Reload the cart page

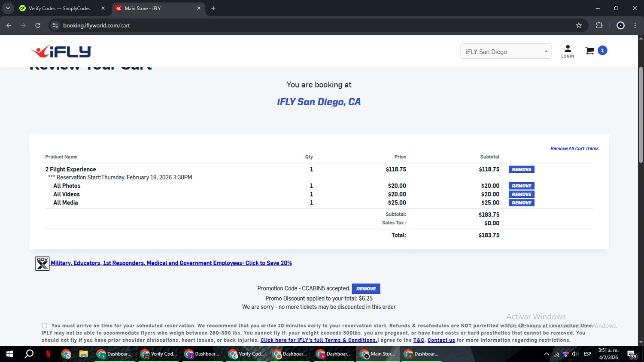[x=38, y=25]
